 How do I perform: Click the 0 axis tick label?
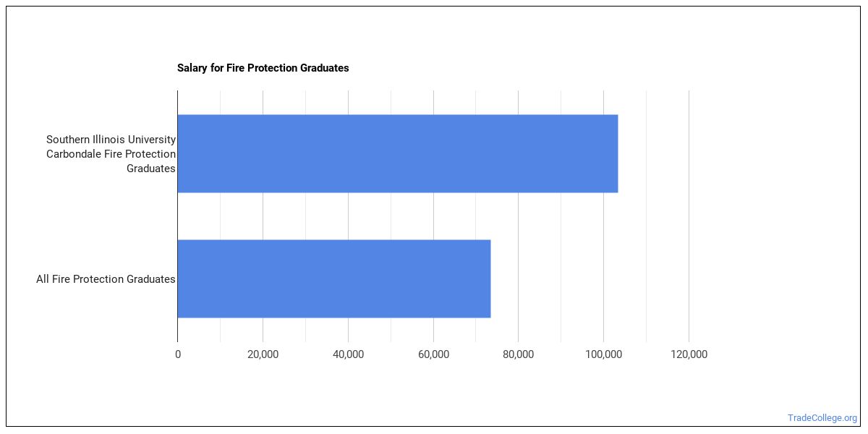coord(178,354)
